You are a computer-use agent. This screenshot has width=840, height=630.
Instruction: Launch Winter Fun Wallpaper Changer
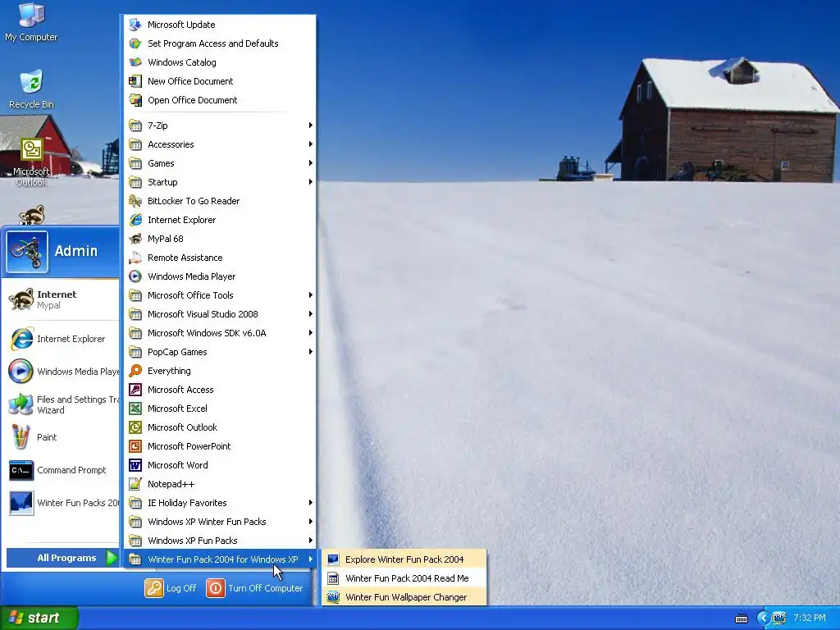[404, 597]
